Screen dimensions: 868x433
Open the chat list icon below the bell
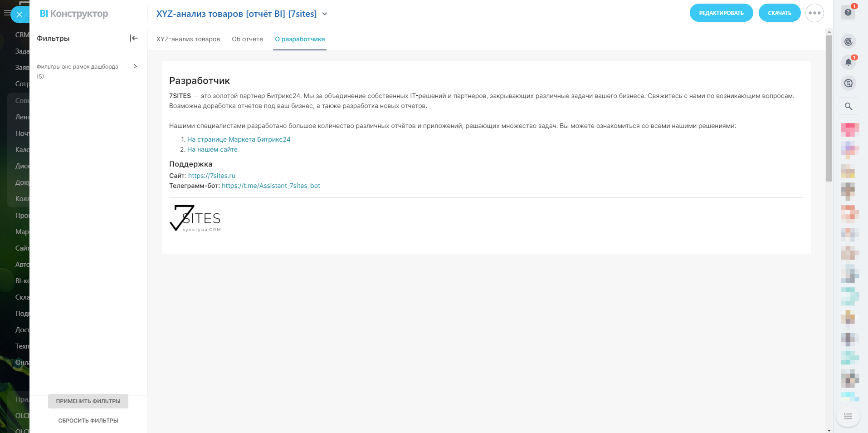tap(848, 83)
